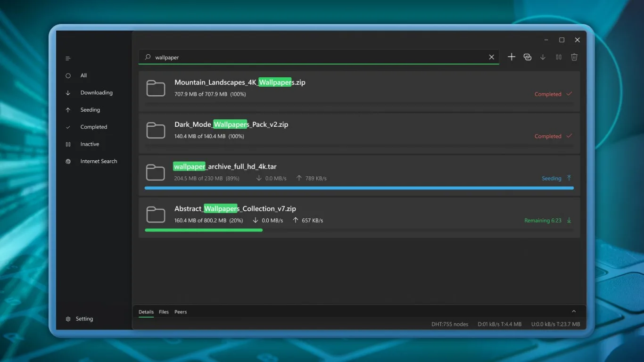
Task: Click the Completed status on Mountain_Landscapes row
Action: click(x=548, y=94)
